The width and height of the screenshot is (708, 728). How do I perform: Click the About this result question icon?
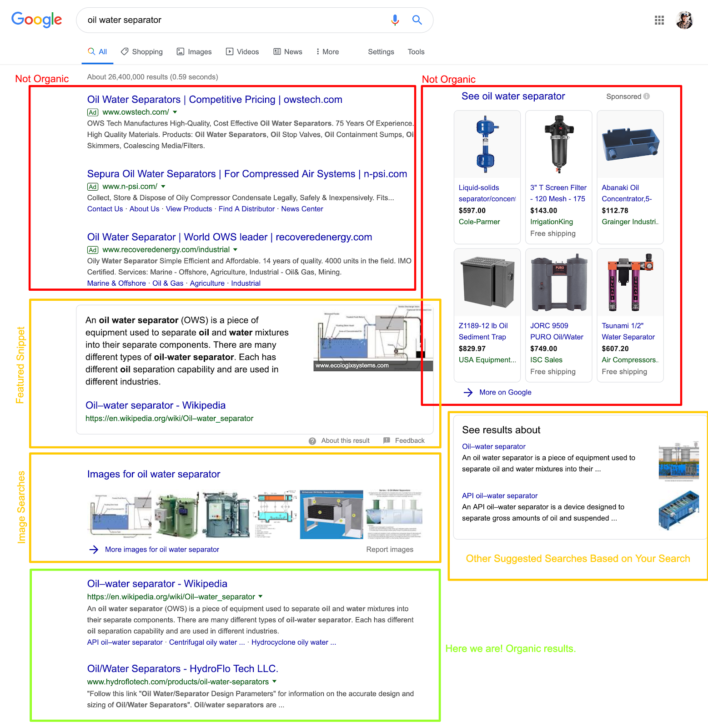312,441
